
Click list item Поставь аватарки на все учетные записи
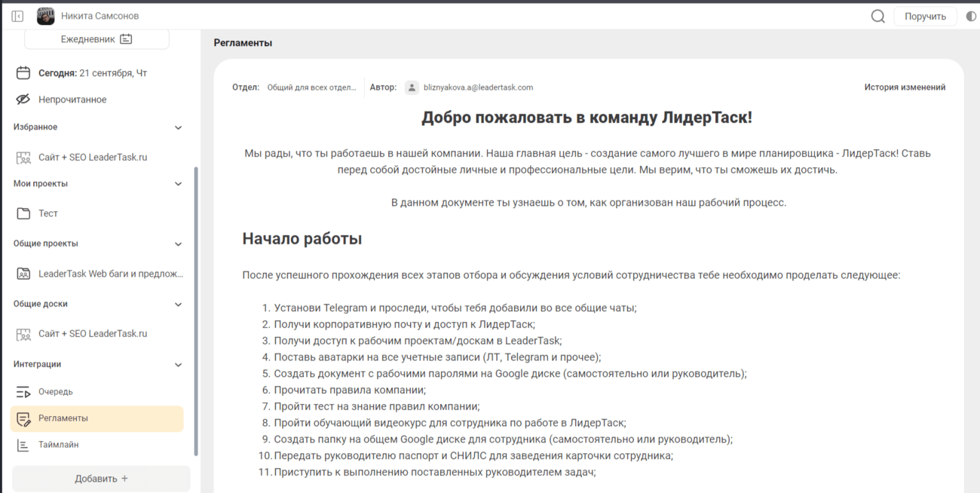[x=437, y=357]
